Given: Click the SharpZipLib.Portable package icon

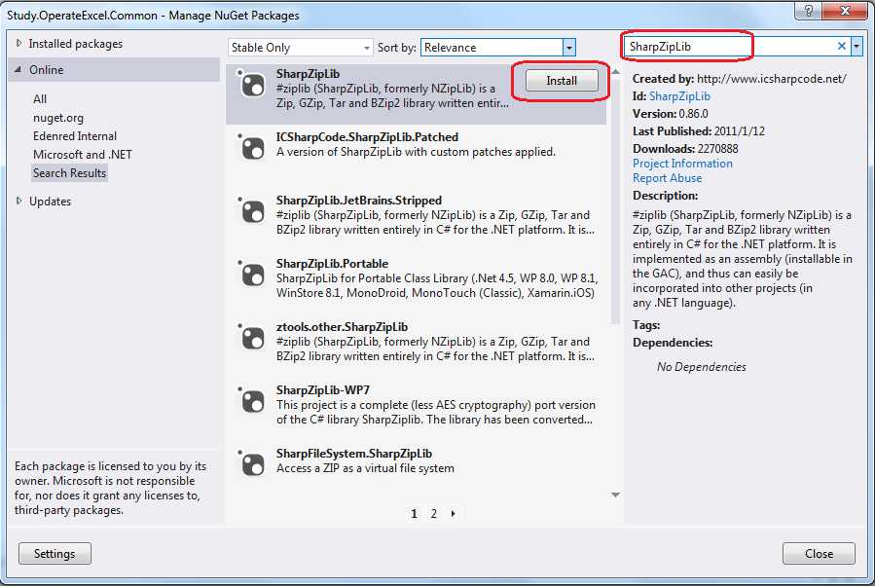Looking at the screenshot, I should click(252, 275).
